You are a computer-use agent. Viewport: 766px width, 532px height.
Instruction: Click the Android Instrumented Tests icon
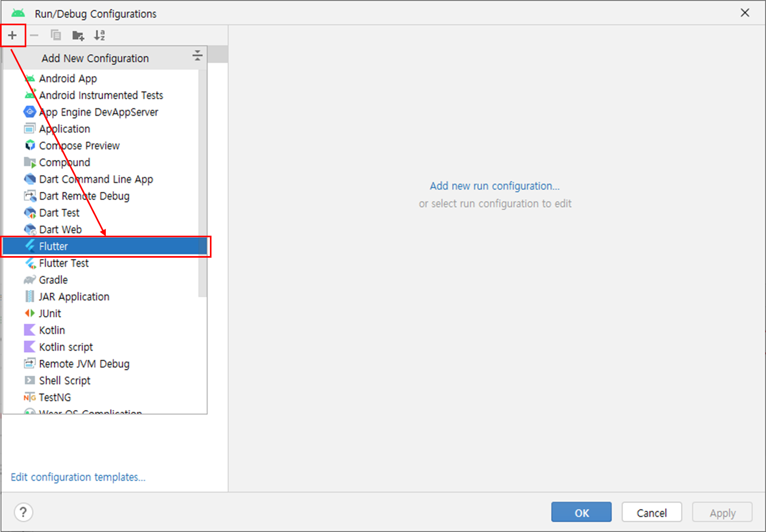click(30, 95)
